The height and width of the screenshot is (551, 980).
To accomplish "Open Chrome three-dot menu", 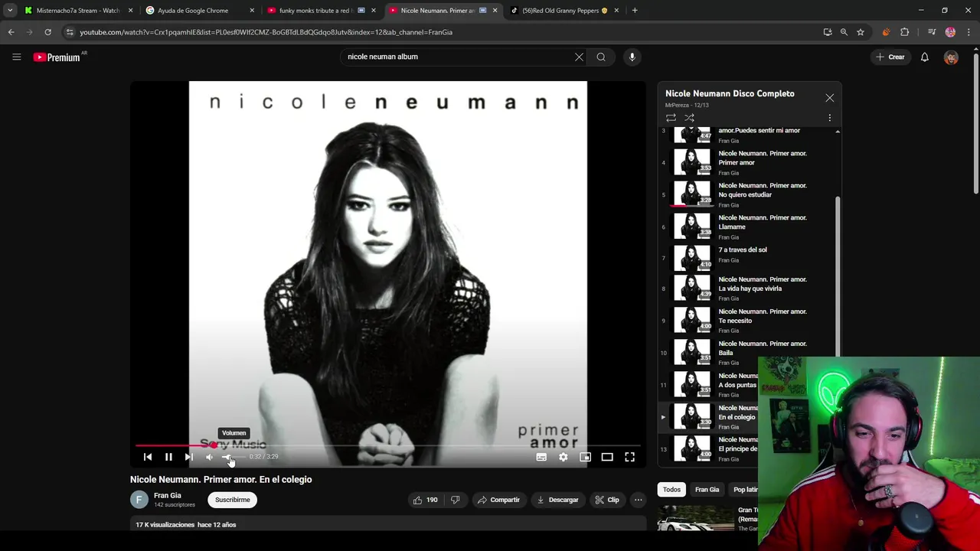I will click(x=969, y=32).
